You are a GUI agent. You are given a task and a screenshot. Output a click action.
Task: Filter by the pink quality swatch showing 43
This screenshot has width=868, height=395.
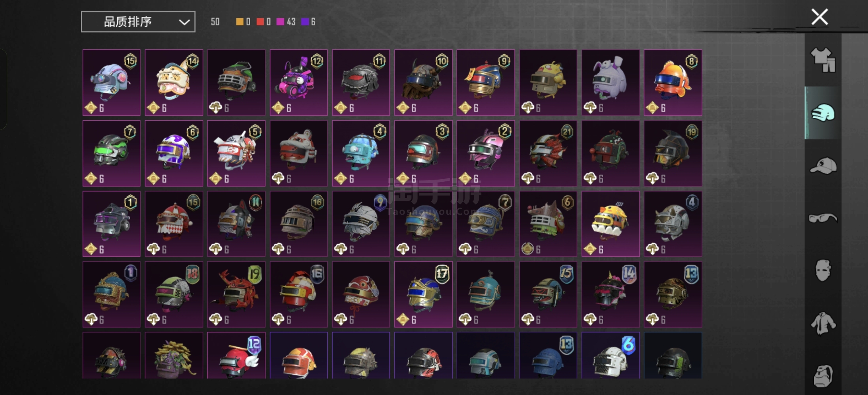click(280, 22)
